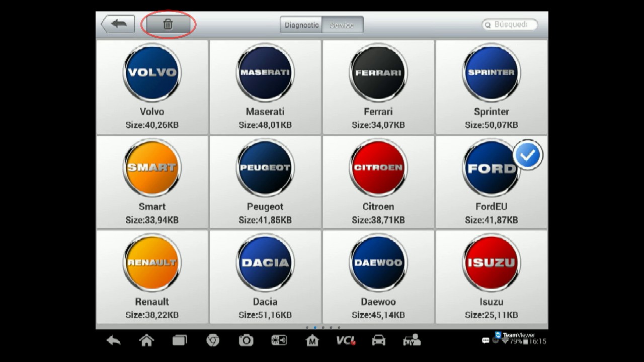Select the Volvo brand icon
644x362 pixels.
click(x=152, y=72)
